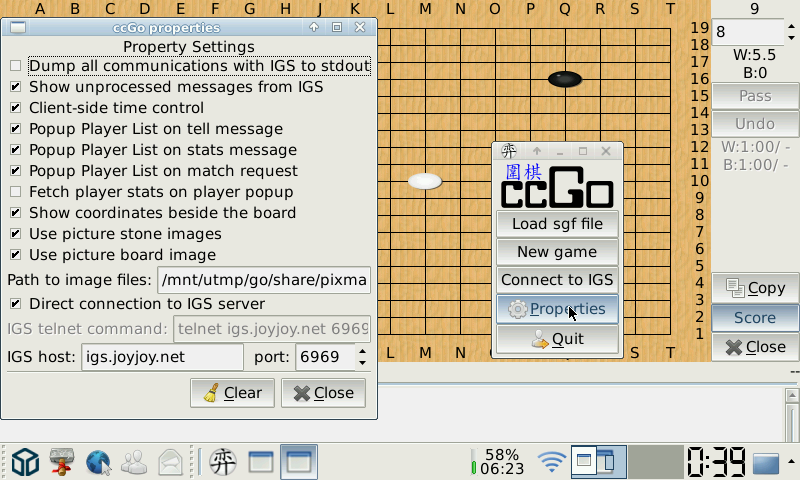Click ccGo Go character taskbar entry
This screenshot has height=480, width=800.
coord(223,462)
